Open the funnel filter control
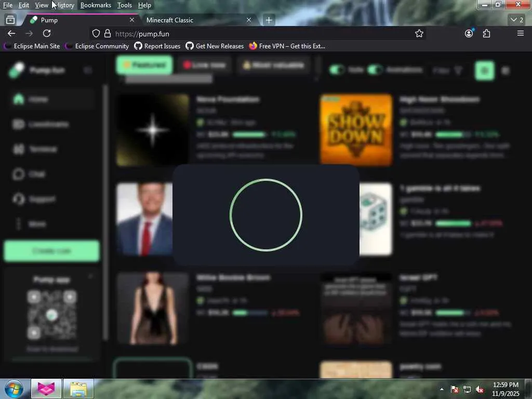 click(447, 70)
